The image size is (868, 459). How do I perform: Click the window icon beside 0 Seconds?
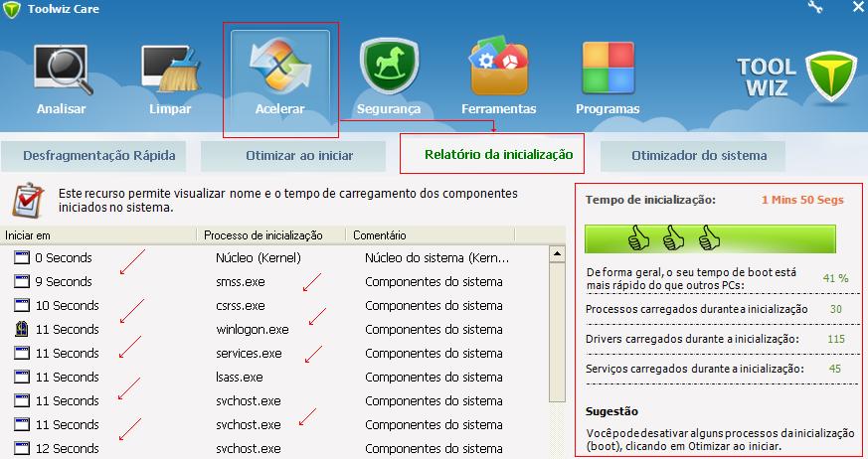click(x=22, y=257)
